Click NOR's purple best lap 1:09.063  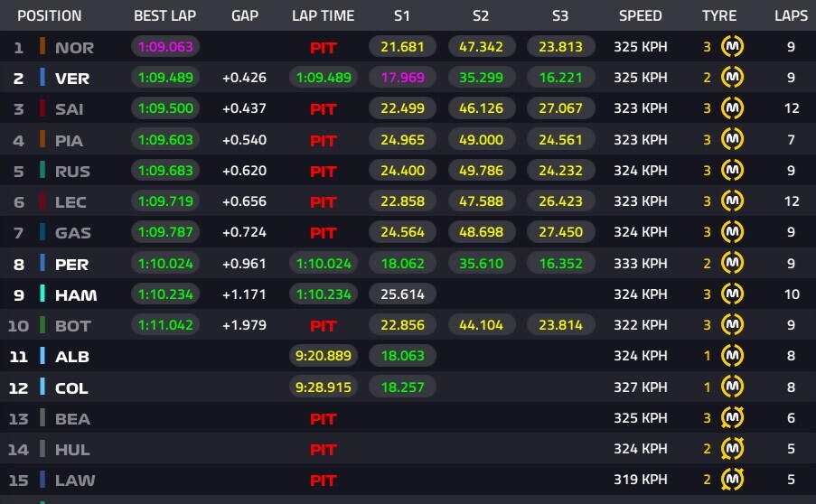[x=166, y=47]
